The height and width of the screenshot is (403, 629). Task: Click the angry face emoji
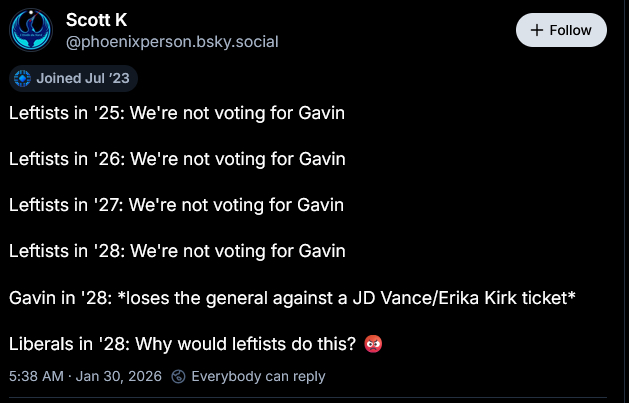[x=373, y=343]
